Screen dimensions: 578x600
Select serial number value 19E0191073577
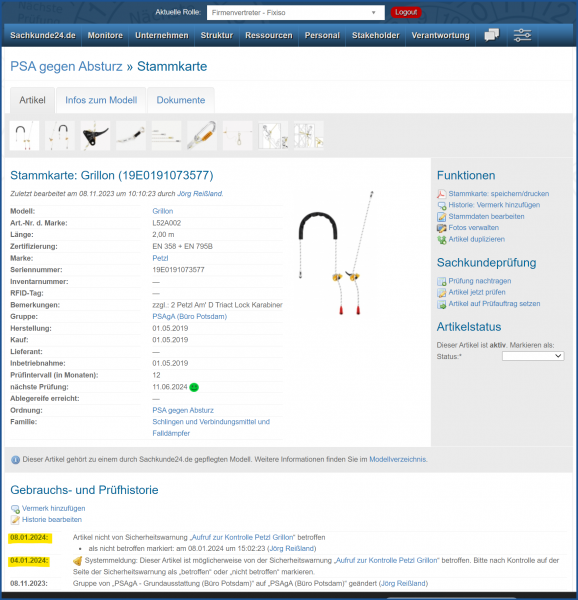click(x=178, y=270)
